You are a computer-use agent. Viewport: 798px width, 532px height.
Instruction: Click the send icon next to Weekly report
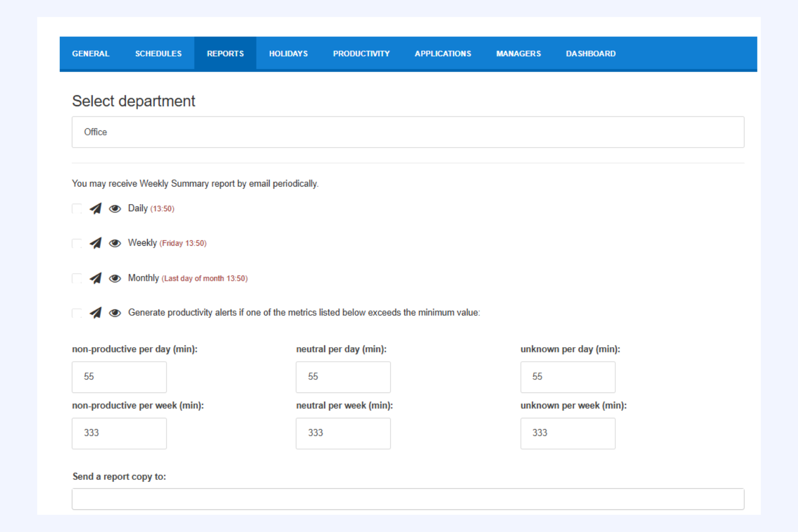95,243
